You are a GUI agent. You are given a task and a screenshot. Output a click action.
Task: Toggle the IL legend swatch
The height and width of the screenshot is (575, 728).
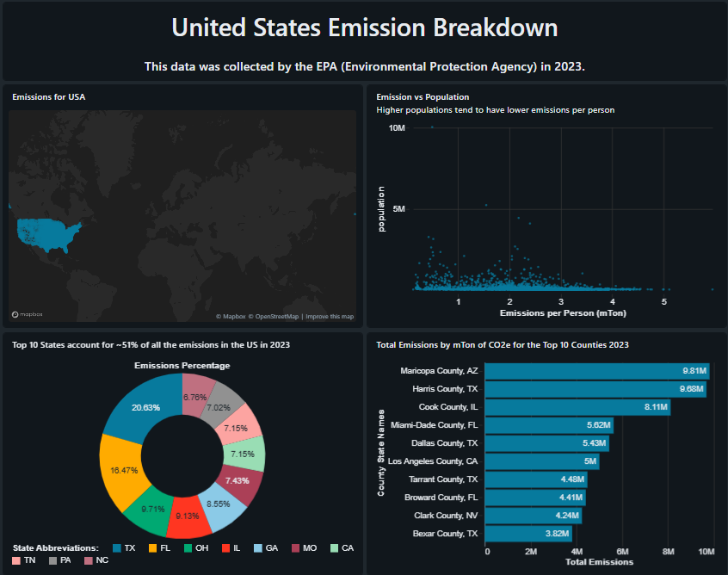tap(226, 548)
